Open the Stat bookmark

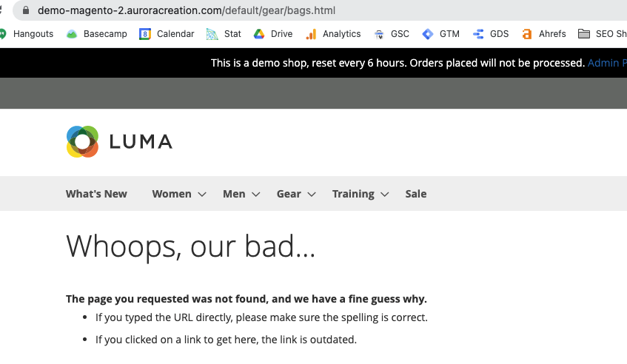[x=224, y=34]
